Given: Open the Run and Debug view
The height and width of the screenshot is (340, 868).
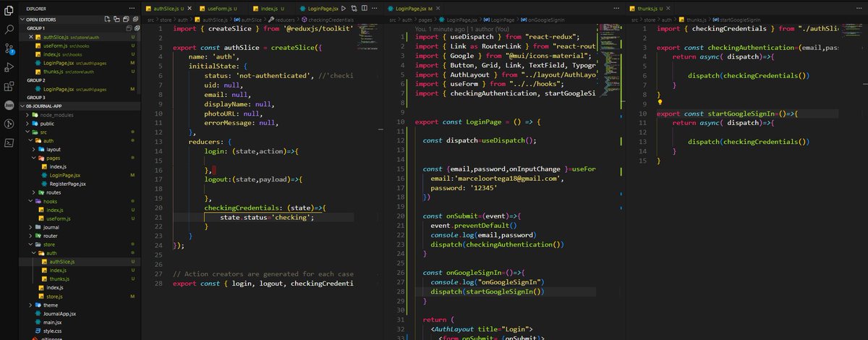Looking at the screenshot, I should pyautogui.click(x=9, y=68).
